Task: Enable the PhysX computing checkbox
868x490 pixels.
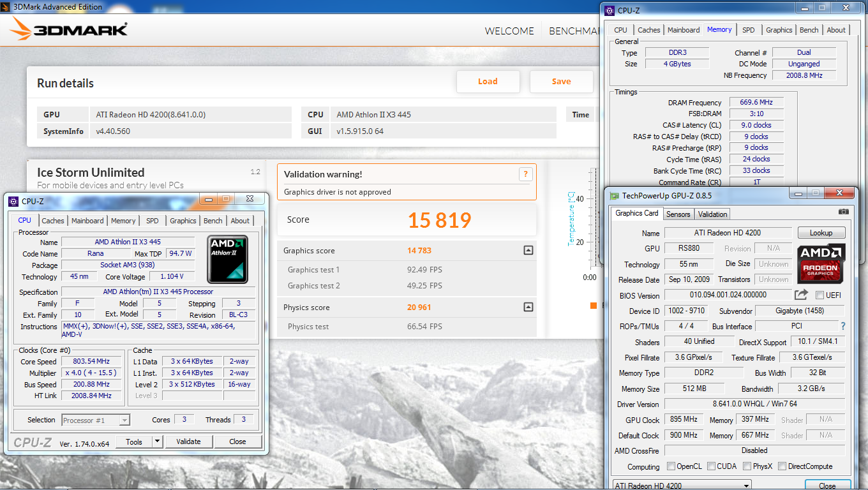Action: click(747, 466)
